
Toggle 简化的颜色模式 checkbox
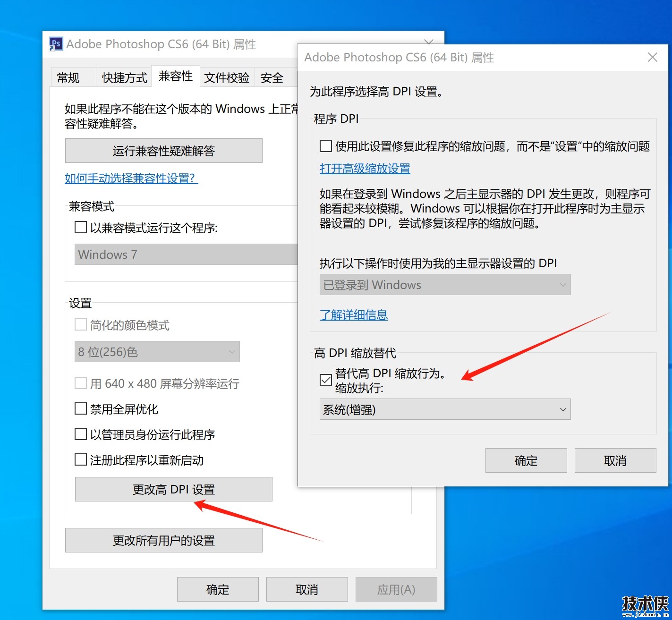pyautogui.click(x=81, y=325)
